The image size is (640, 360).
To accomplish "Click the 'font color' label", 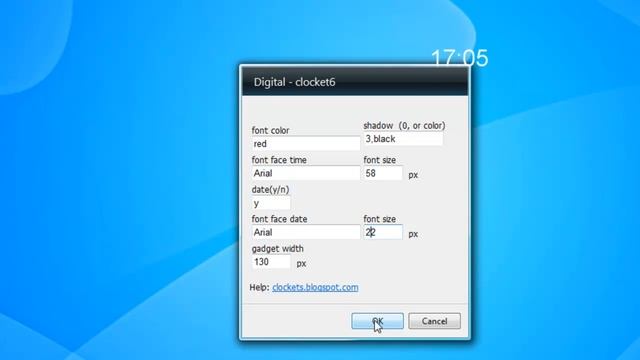I will coord(270,130).
